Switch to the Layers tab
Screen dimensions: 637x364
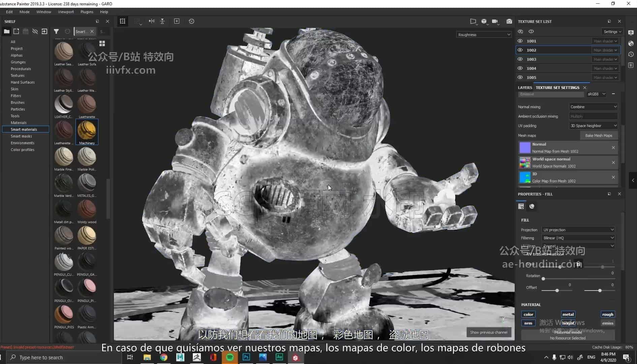[x=525, y=88]
